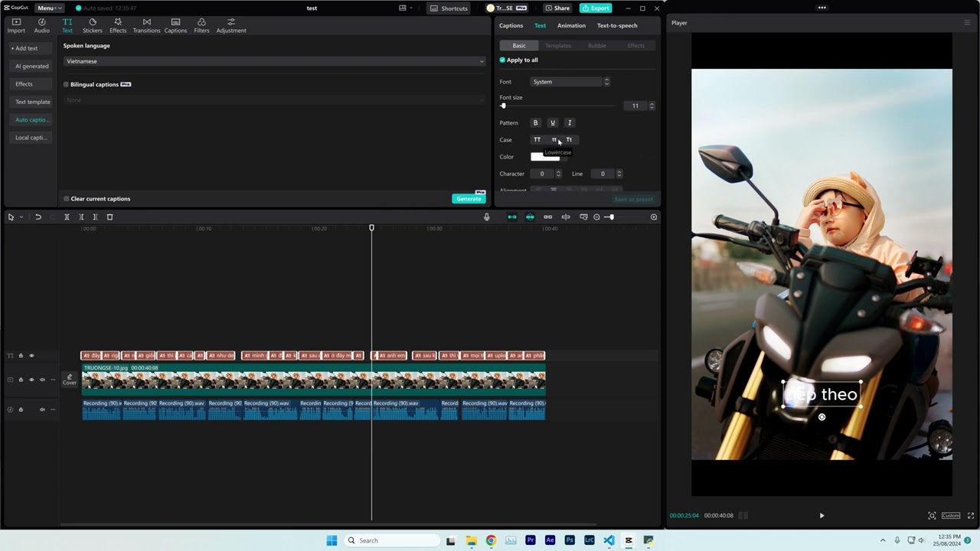Open the layout dropdown in title bar
Screen dimensions: 980x551
point(406,8)
